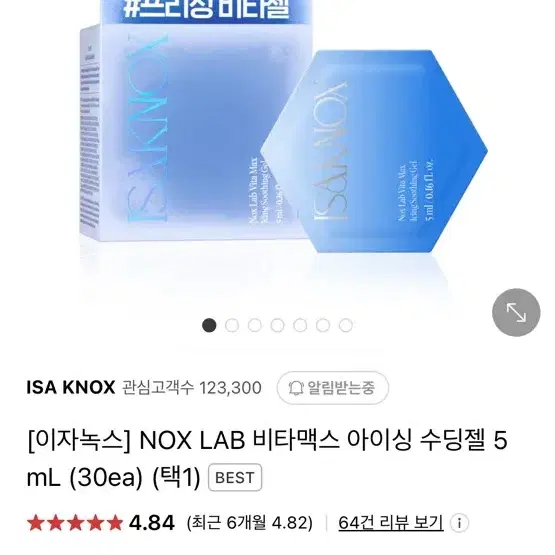Select the second image carousel dot
This screenshot has width=555, height=555.
pos(232,325)
